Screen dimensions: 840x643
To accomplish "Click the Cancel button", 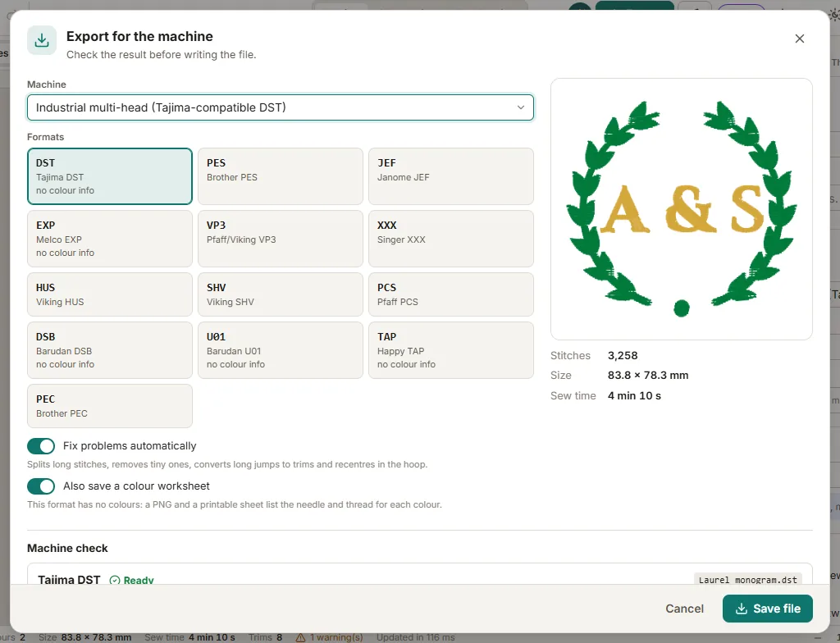I will (684, 609).
